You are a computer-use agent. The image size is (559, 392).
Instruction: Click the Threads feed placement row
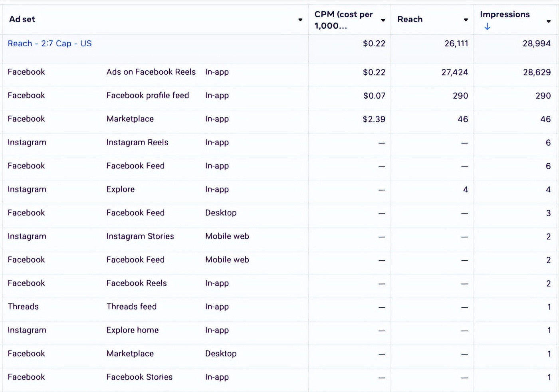tap(131, 307)
